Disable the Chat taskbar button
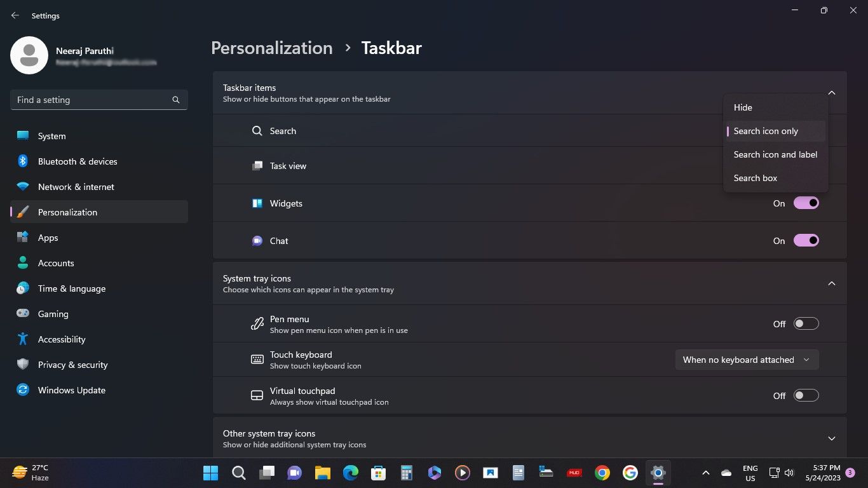This screenshot has width=868, height=488. [x=806, y=240]
